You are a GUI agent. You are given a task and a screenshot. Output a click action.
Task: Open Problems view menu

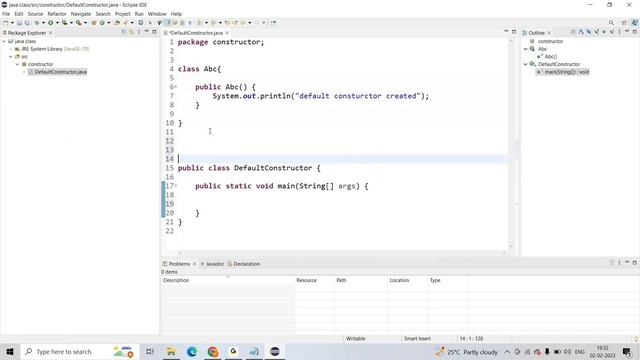[x=619, y=263]
